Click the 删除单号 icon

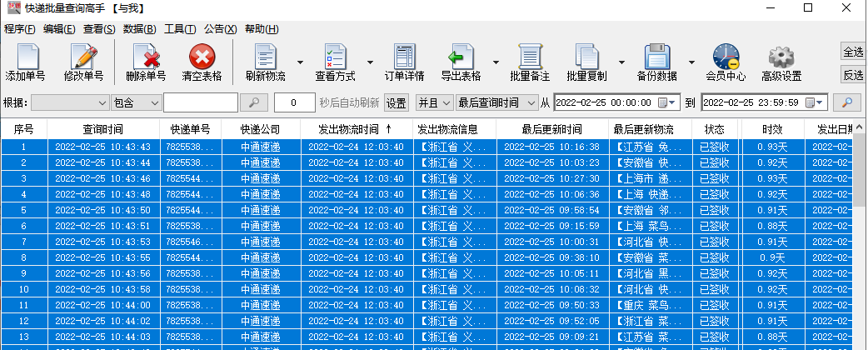146,57
